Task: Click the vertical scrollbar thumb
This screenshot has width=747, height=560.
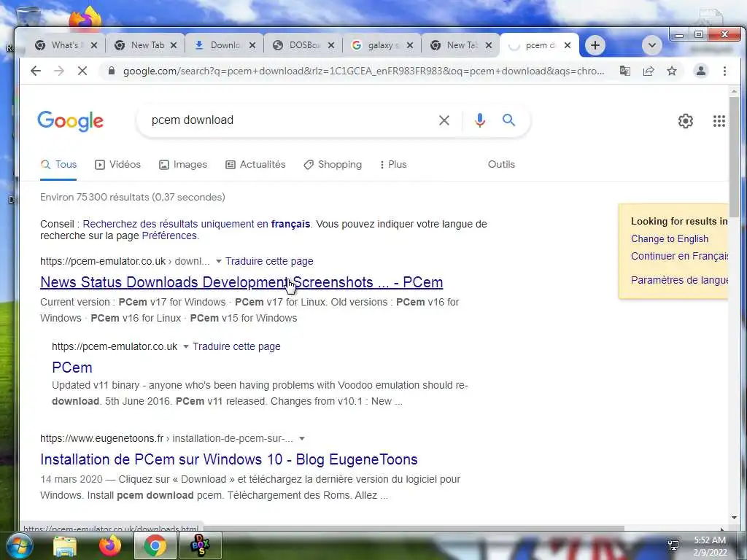Action: (734, 157)
